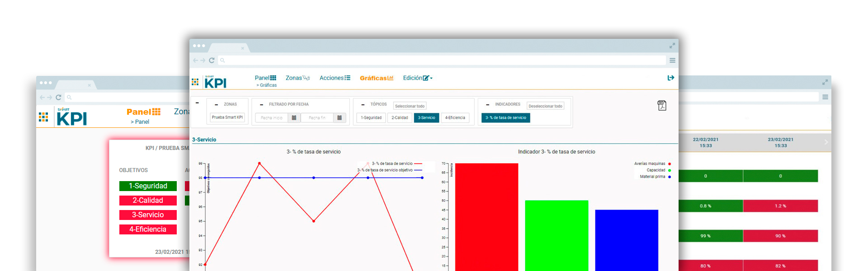Toggle the blue tasa de servicio objetivo legend
Screen dimensions: 868x271
(390, 170)
